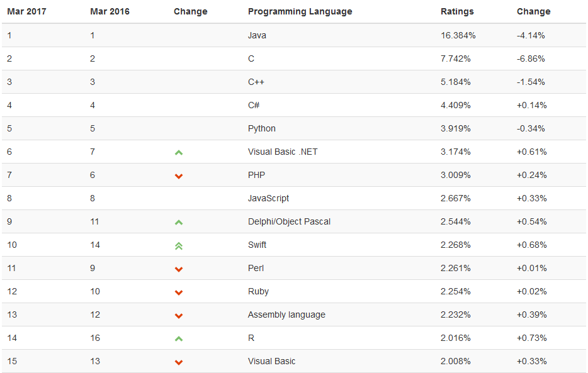The height and width of the screenshot is (373, 588).
Task: Click the '+0.61%' change value
Action: tap(532, 152)
